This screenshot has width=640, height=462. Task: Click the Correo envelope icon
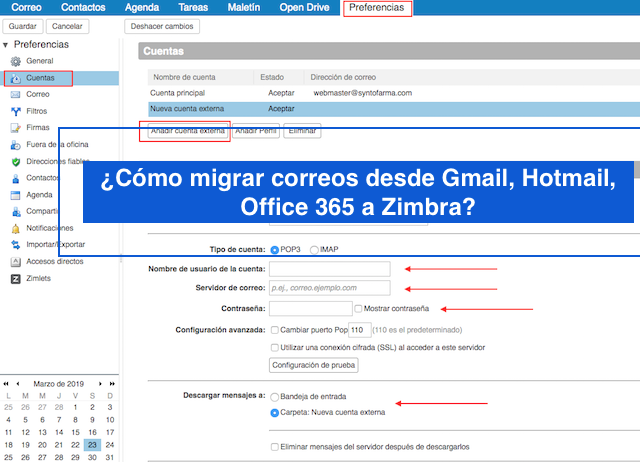(x=16, y=95)
